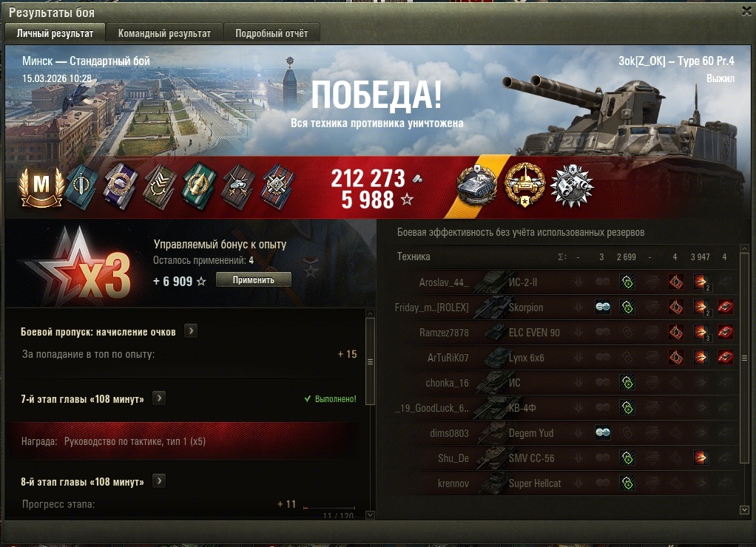
Task: Click the golden tank wreath medal
Action: click(x=524, y=185)
